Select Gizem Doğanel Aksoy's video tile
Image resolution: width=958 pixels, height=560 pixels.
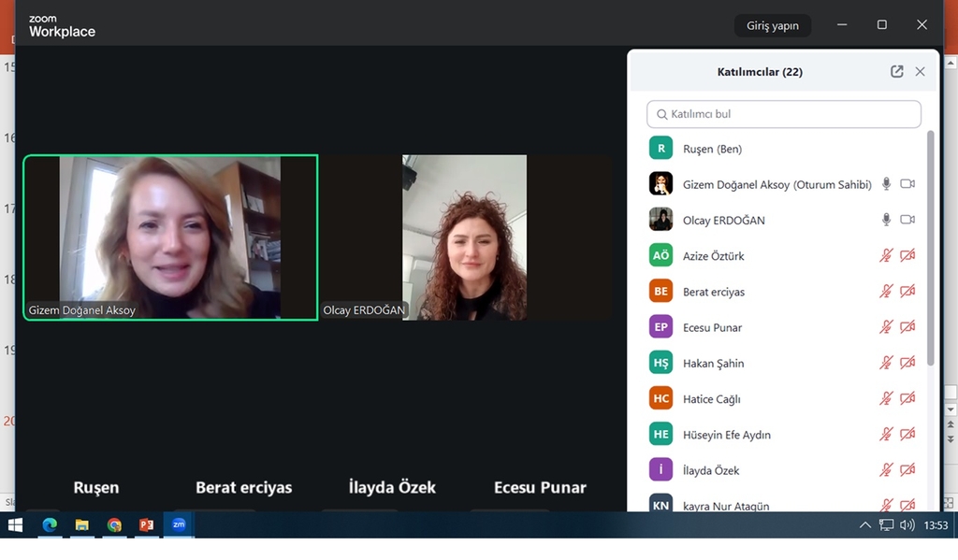(x=170, y=237)
